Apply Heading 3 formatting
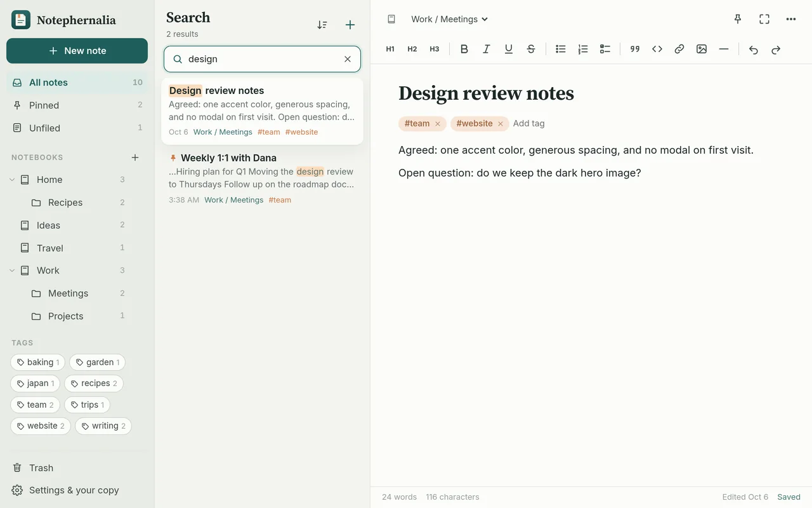The width and height of the screenshot is (812, 508). [435, 49]
